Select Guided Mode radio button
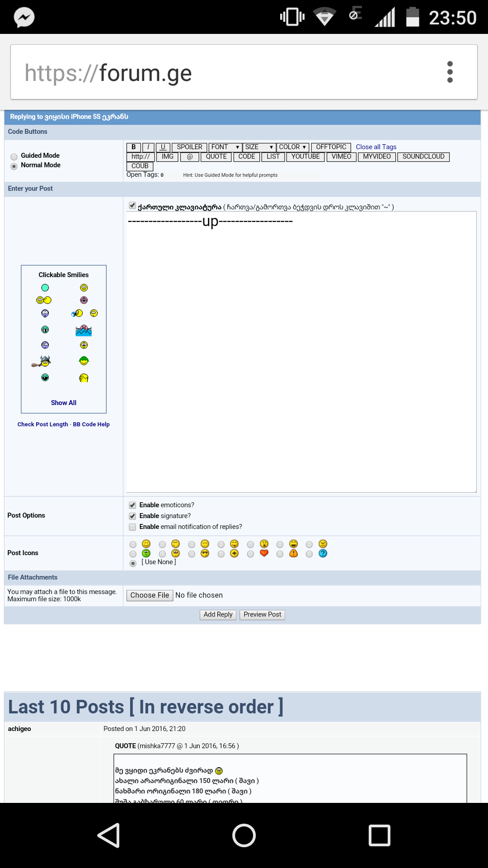This screenshot has width=488, height=868. pos(14,156)
